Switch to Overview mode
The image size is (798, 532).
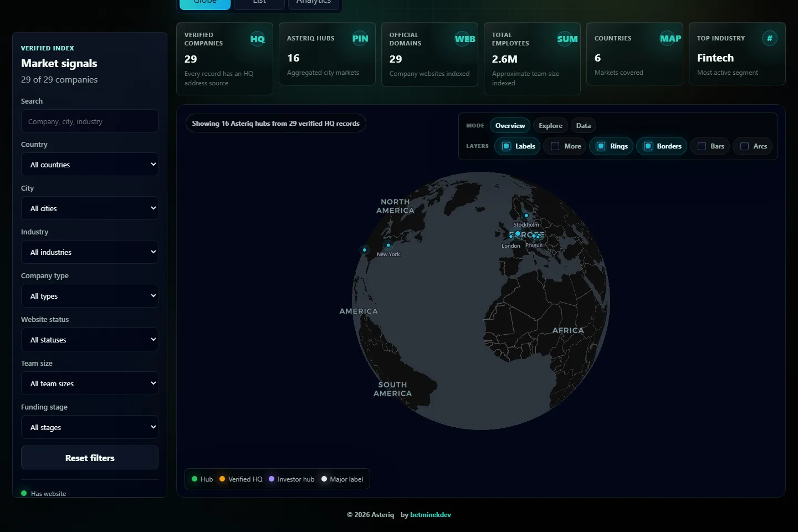pos(510,126)
